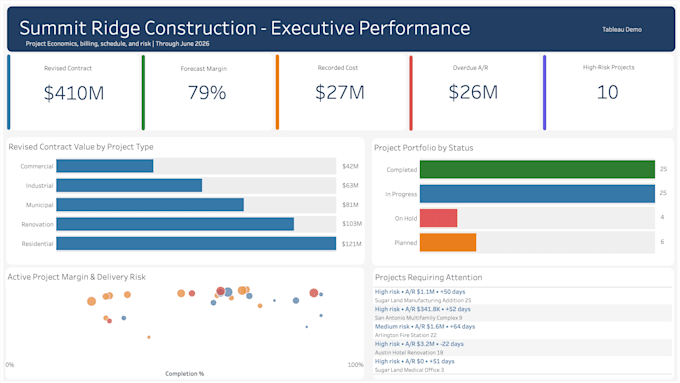This screenshot has width=680, height=383.
Task: Click the Renovation category label
Action: (x=37, y=224)
